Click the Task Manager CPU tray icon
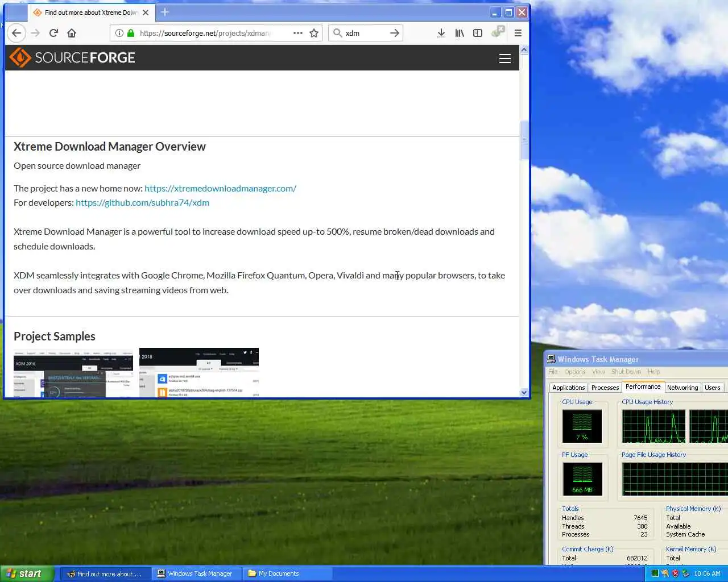The width and height of the screenshot is (728, 582). pyautogui.click(x=655, y=573)
